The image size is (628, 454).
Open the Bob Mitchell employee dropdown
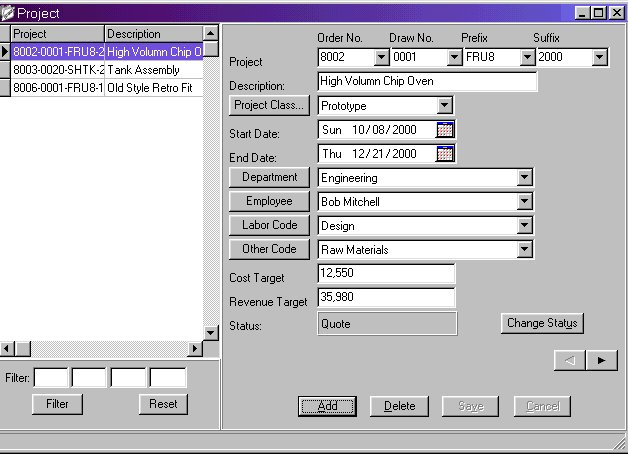[x=524, y=201]
